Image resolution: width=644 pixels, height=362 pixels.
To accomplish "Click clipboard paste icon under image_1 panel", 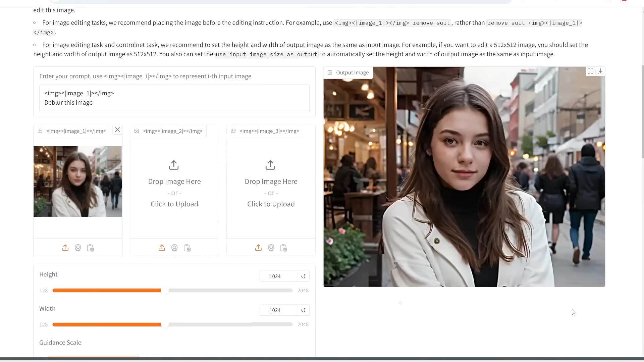I will 91,248.
